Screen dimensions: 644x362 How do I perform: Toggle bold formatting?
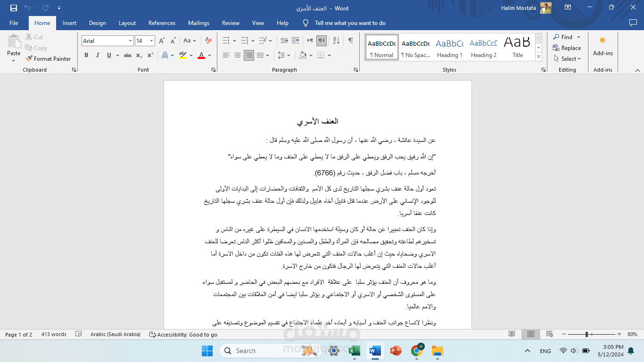86,55
